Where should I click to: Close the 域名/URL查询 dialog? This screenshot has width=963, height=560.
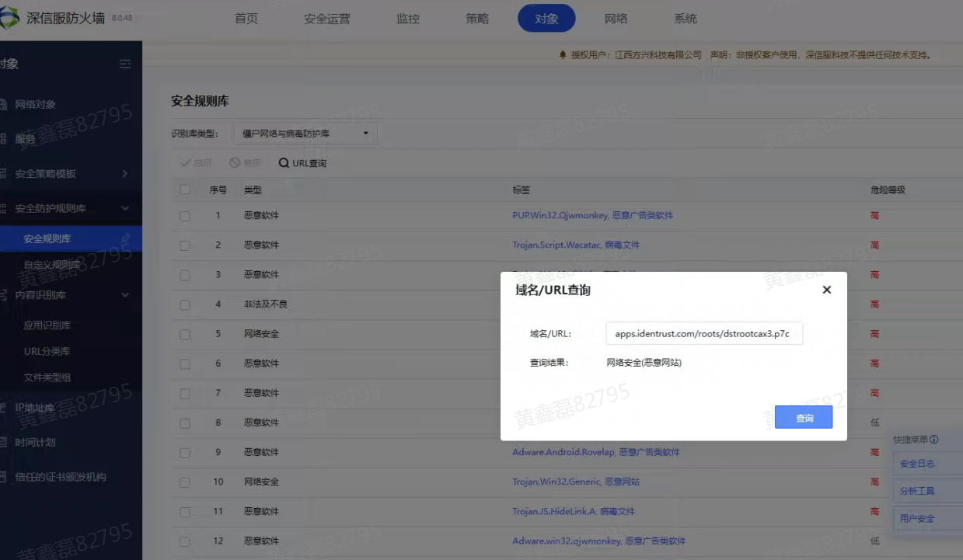(826, 290)
